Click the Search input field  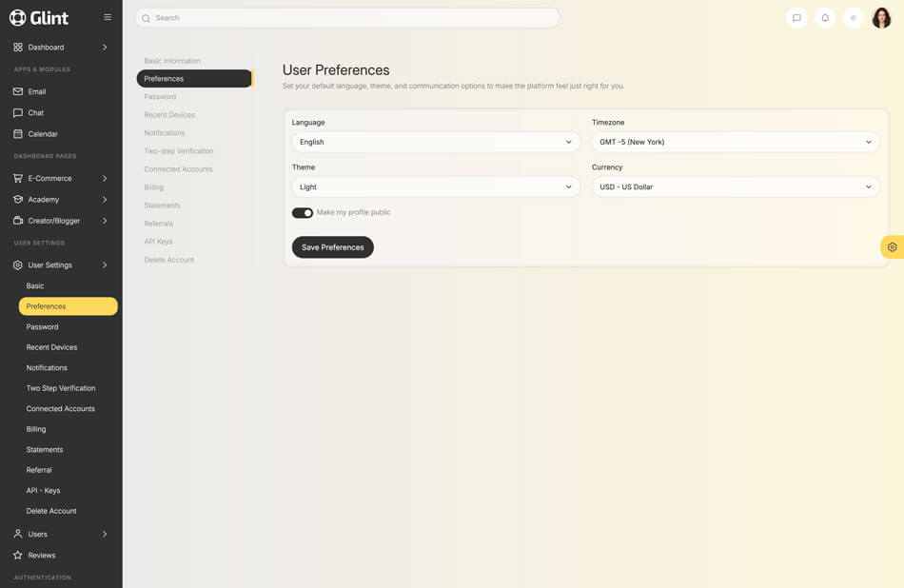pyautogui.click(x=347, y=18)
